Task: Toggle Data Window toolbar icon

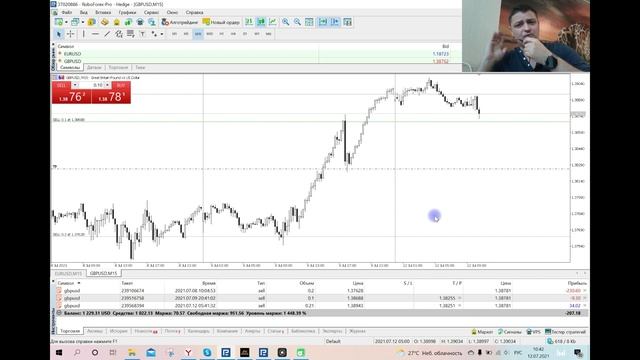Action: (104, 22)
